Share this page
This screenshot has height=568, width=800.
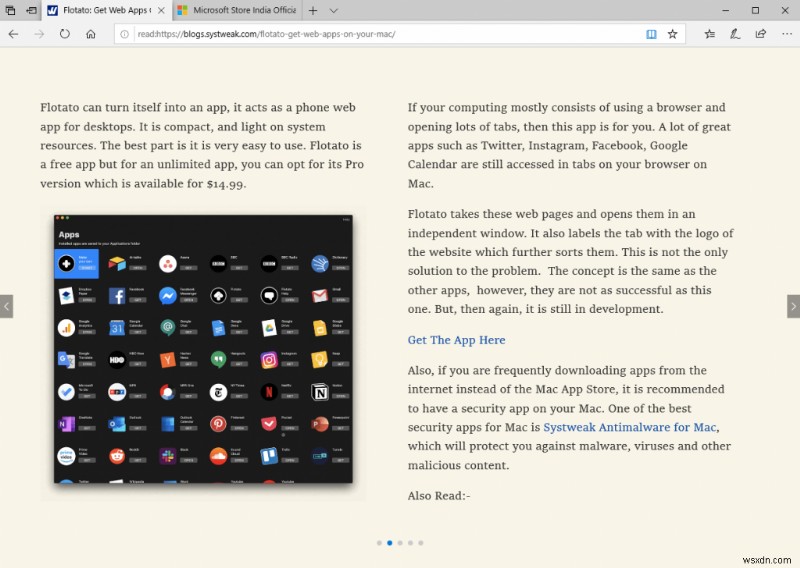point(761,34)
